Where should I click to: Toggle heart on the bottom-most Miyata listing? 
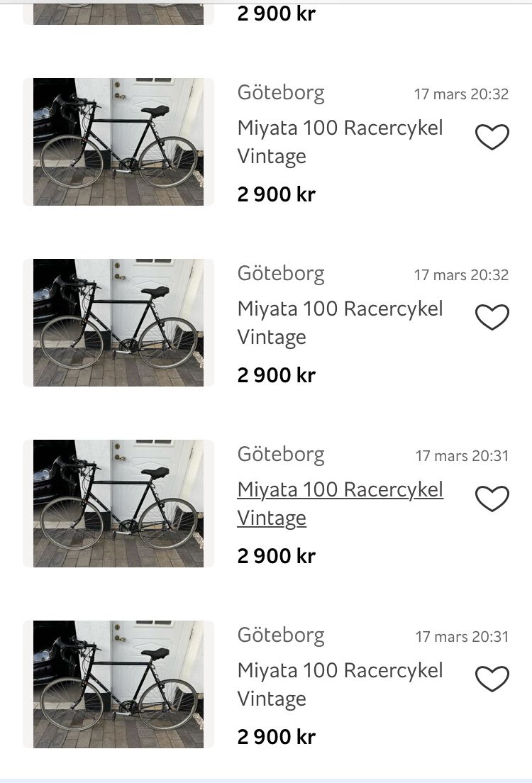492,679
